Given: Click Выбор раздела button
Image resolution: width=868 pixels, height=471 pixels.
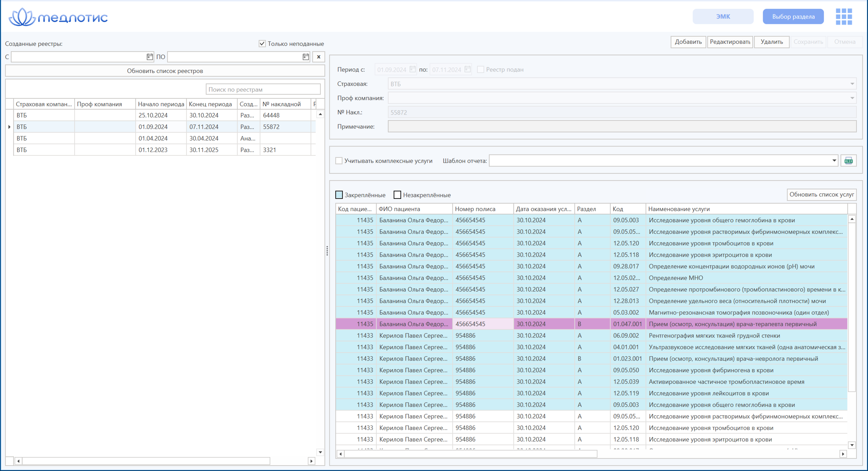Looking at the screenshot, I should (793, 16).
